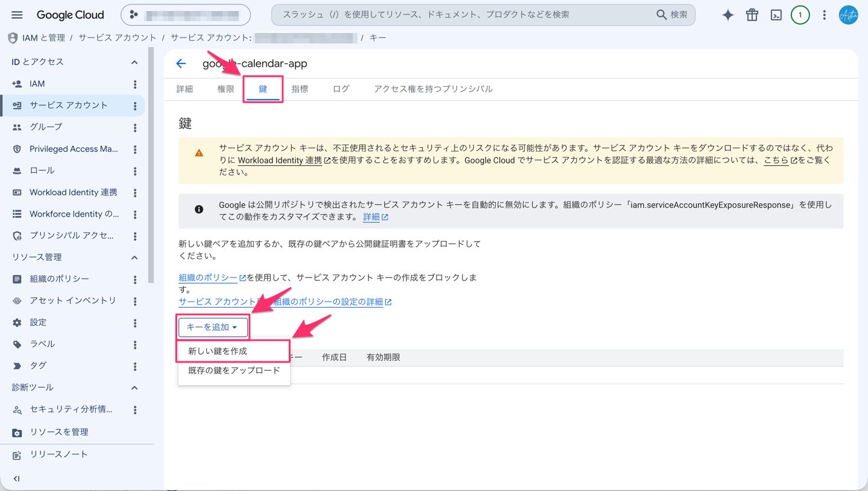868x491 pixels.
Task: Choose 既存の鍵をアップロード from the menu
Action: click(x=234, y=370)
